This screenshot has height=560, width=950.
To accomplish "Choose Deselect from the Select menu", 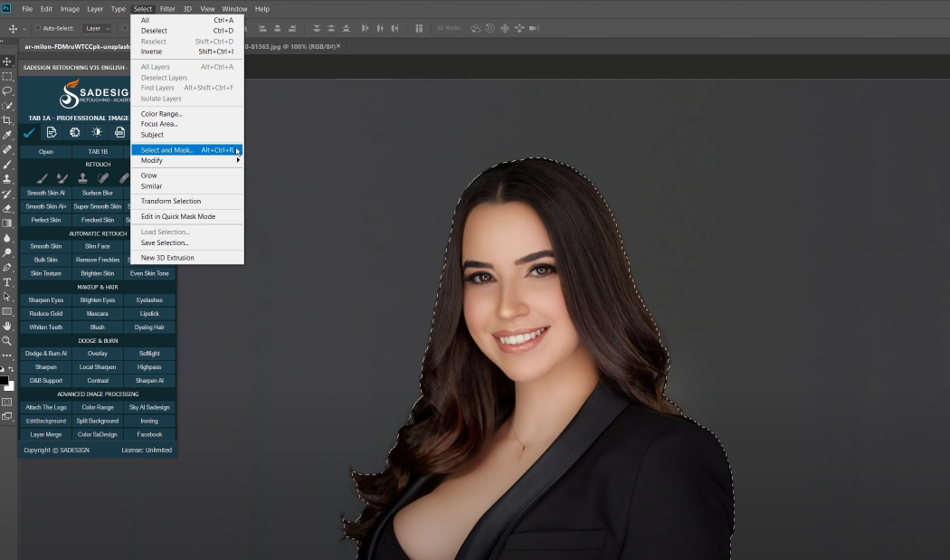I will 187,31.
